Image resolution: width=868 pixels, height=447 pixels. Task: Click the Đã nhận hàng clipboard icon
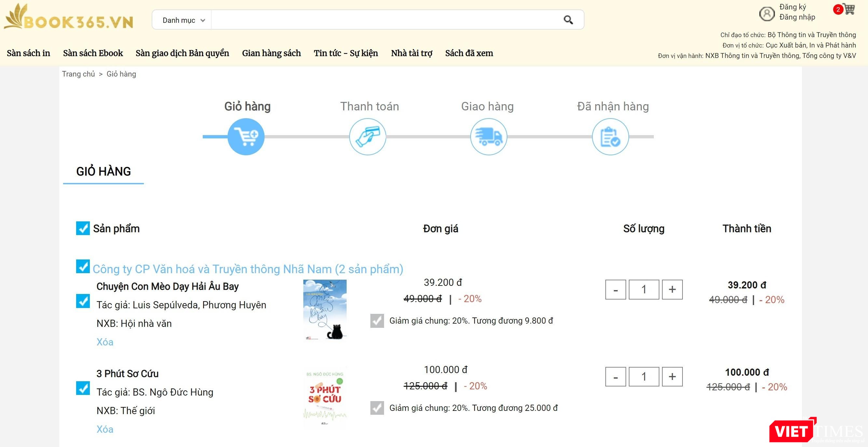[x=610, y=136]
